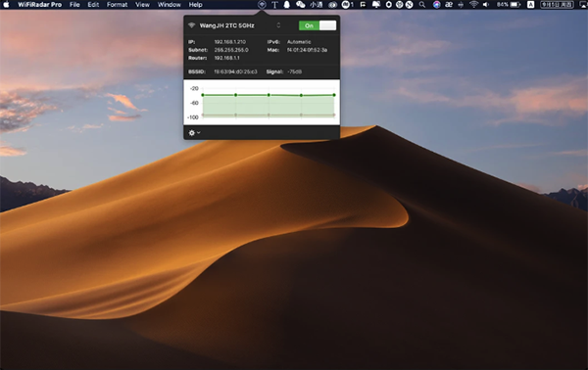Click the IP address 192.168.1.210
The image size is (588, 370).
tap(230, 41)
